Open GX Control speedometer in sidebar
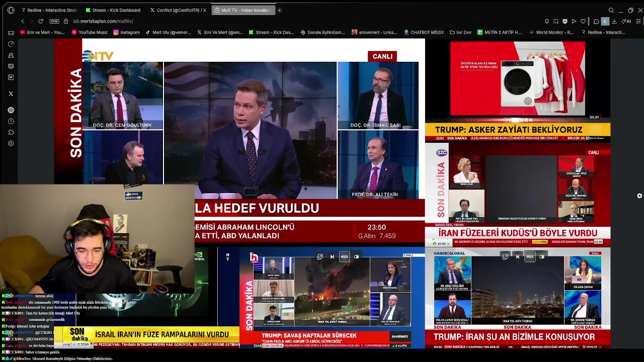This screenshot has height=362, width=644. pos(11,44)
